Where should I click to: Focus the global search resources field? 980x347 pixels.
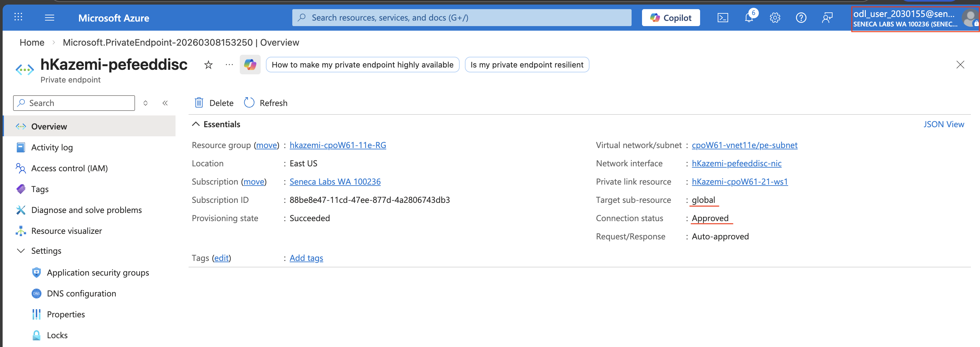click(x=462, y=18)
